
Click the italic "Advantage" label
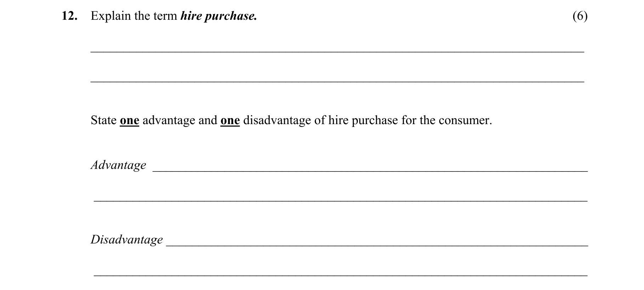point(118,165)
